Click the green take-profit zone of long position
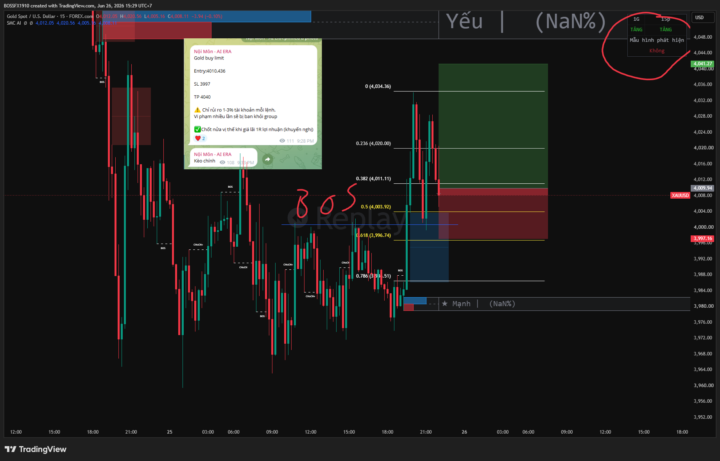This screenshot has width=720, height=461. point(493,126)
